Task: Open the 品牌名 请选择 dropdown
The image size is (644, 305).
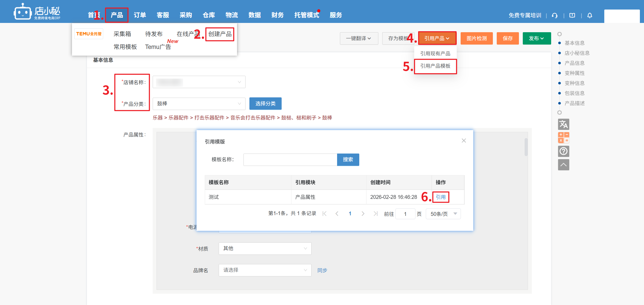Action: pyautogui.click(x=265, y=270)
